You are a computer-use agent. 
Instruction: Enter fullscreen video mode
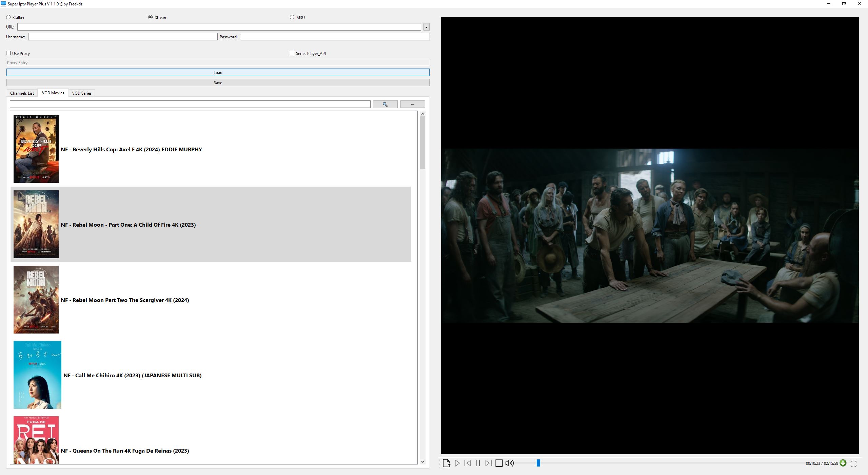854,463
